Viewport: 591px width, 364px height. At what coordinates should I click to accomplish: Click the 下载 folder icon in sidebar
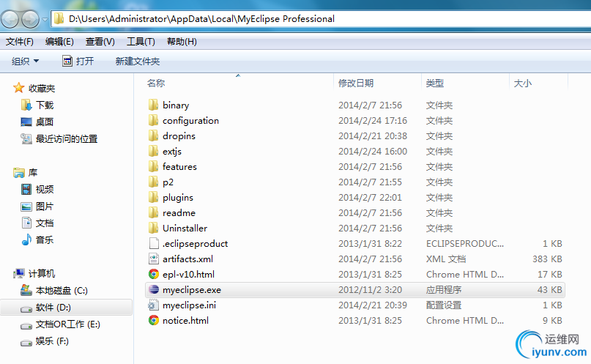coord(26,105)
